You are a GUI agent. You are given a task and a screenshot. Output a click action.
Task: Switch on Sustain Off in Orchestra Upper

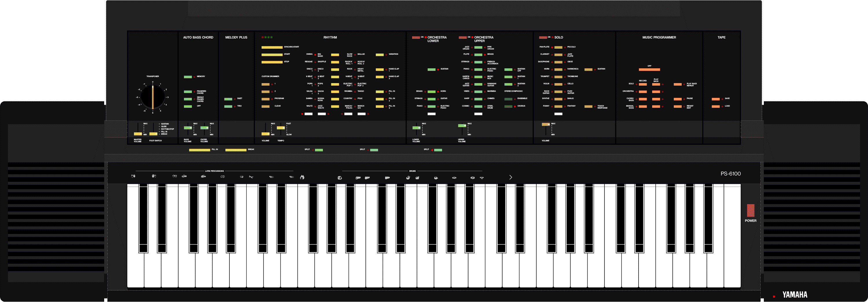pos(508,69)
